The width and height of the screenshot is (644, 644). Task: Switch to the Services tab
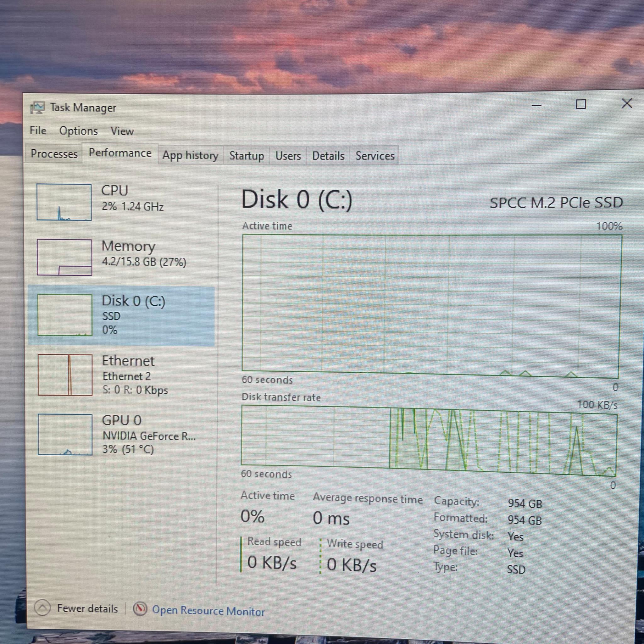pos(375,156)
